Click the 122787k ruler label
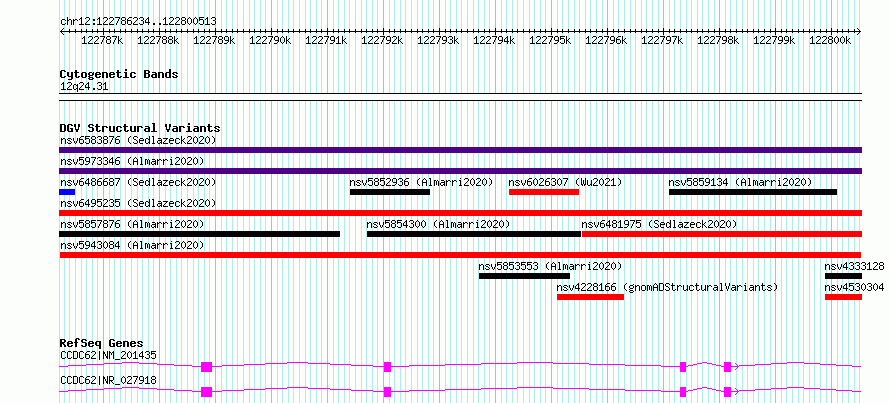Viewport: 890px width, 403px height. point(102,40)
